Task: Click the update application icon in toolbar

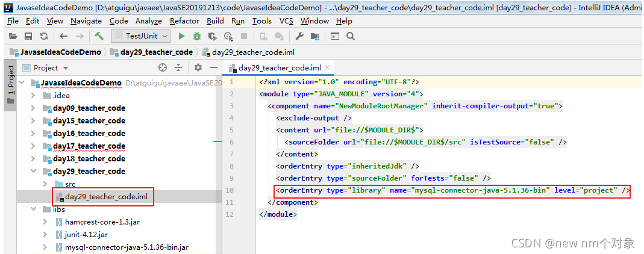Action: 264,37
